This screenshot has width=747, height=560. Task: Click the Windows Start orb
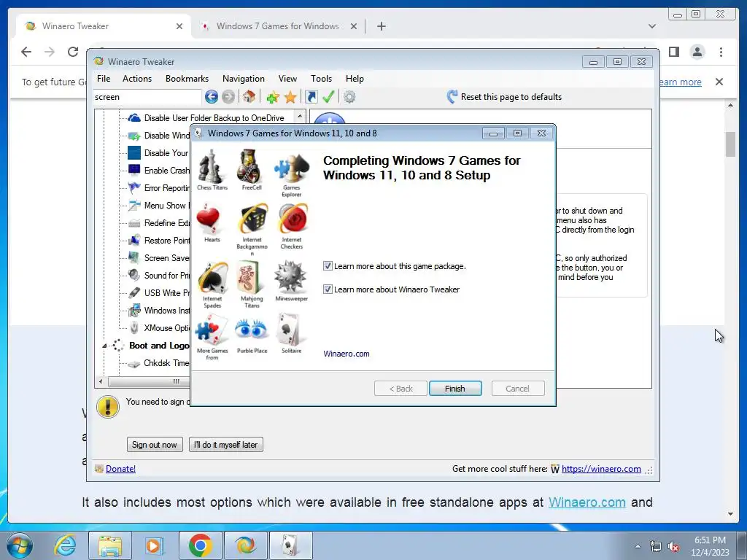point(20,545)
